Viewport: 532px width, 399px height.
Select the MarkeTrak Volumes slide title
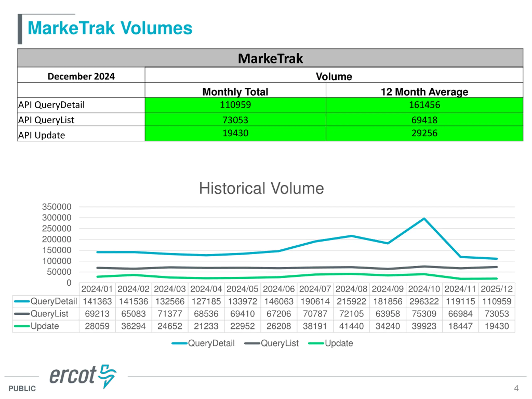tap(110, 28)
